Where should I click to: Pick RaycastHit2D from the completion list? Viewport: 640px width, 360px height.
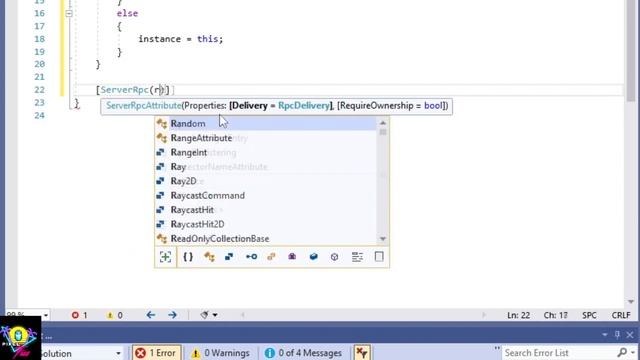coord(266,224)
